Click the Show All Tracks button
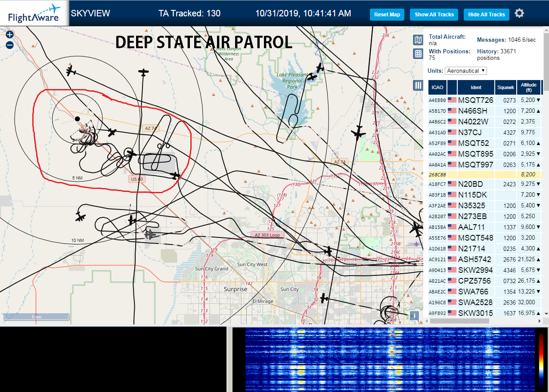The image size is (549, 392). click(434, 14)
